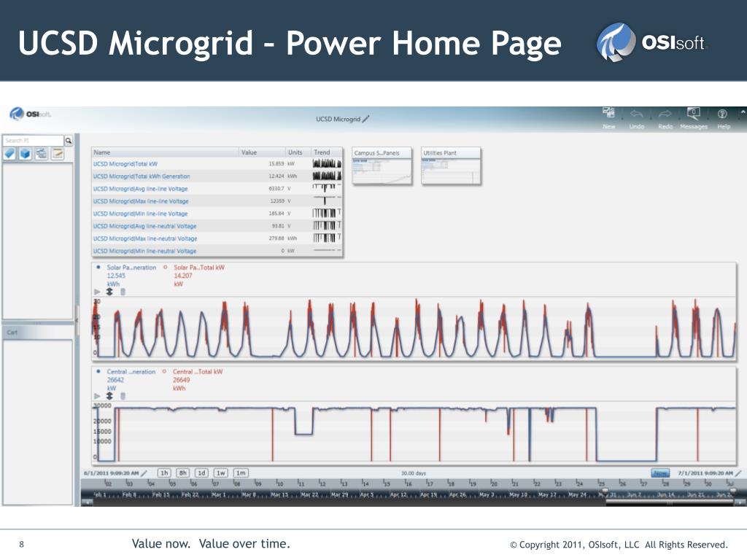Delete the Solar Panels trend with the trash icon

tap(123, 292)
